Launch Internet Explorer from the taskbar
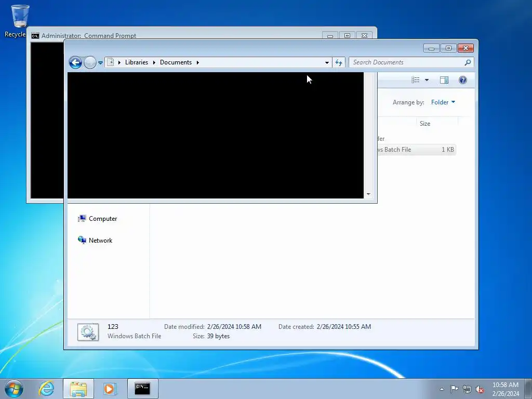Viewport: 532px width, 399px height. point(46,389)
